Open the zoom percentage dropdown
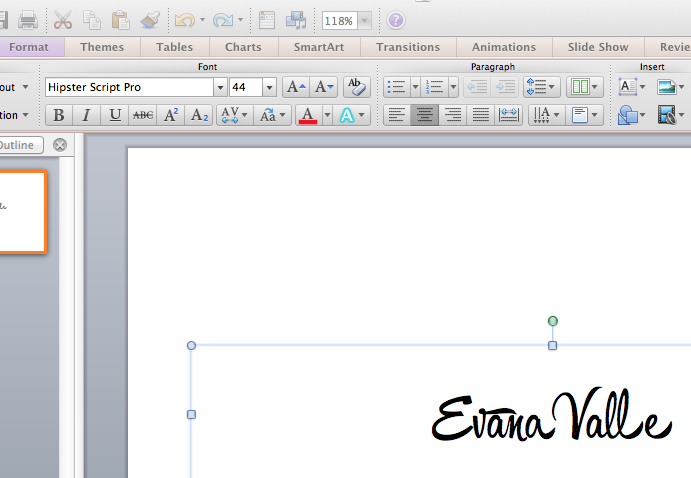 pyautogui.click(x=364, y=21)
